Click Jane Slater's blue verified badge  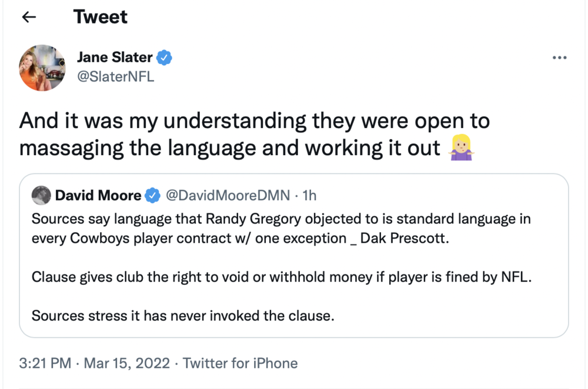[x=165, y=58]
